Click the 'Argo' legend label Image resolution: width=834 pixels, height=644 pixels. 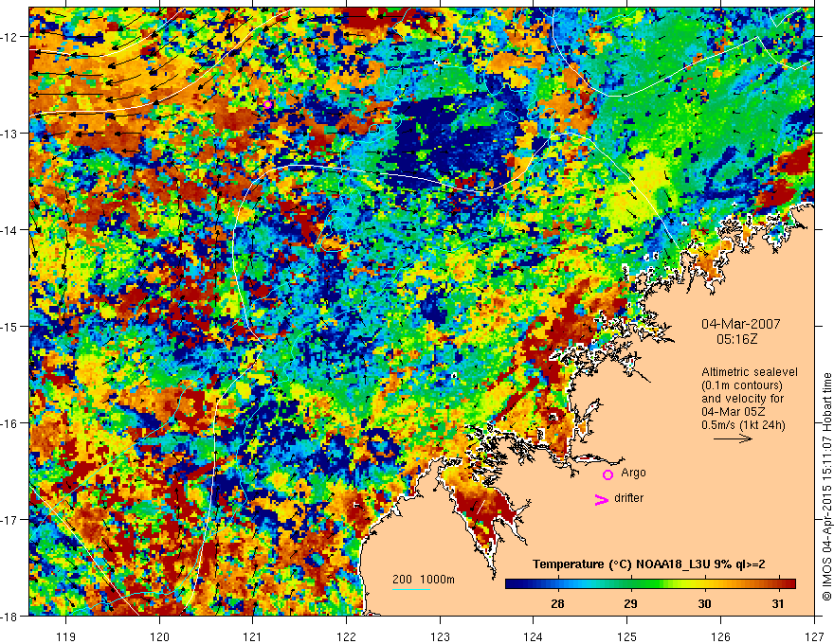point(633,473)
